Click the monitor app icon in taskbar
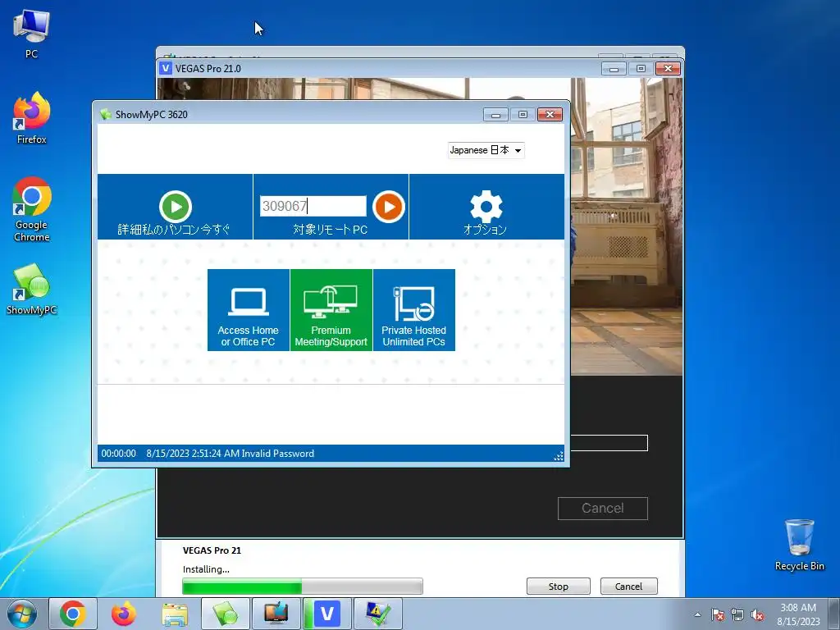Viewport: 840px width, 630px height. pyautogui.click(x=276, y=614)
